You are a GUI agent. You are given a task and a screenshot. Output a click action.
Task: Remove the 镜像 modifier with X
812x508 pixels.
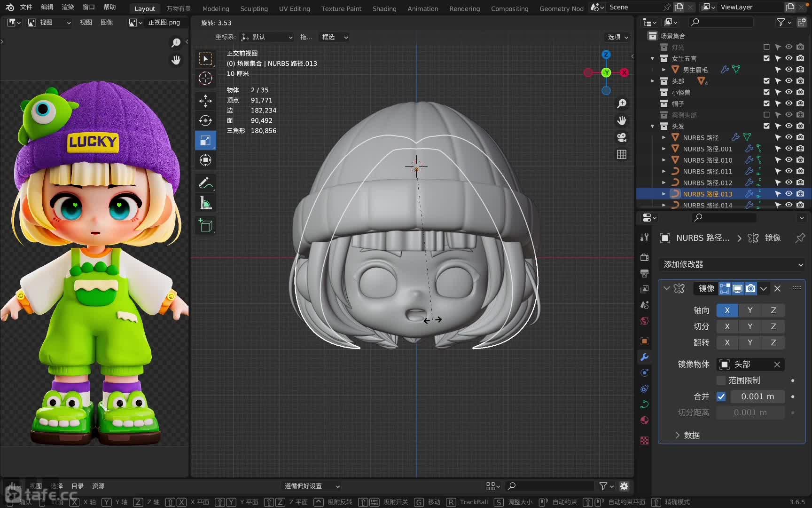pyautogui.click(x=777, y=289)
